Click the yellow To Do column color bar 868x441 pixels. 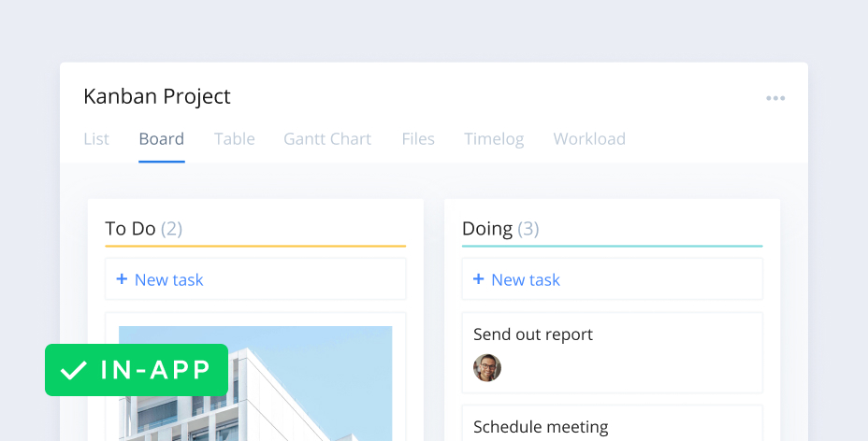[x=255, y=246]
